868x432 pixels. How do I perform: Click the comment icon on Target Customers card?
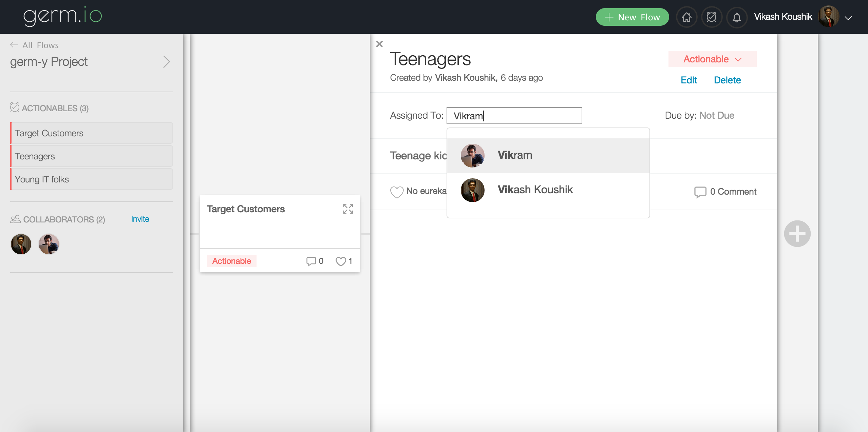[311, 261]
